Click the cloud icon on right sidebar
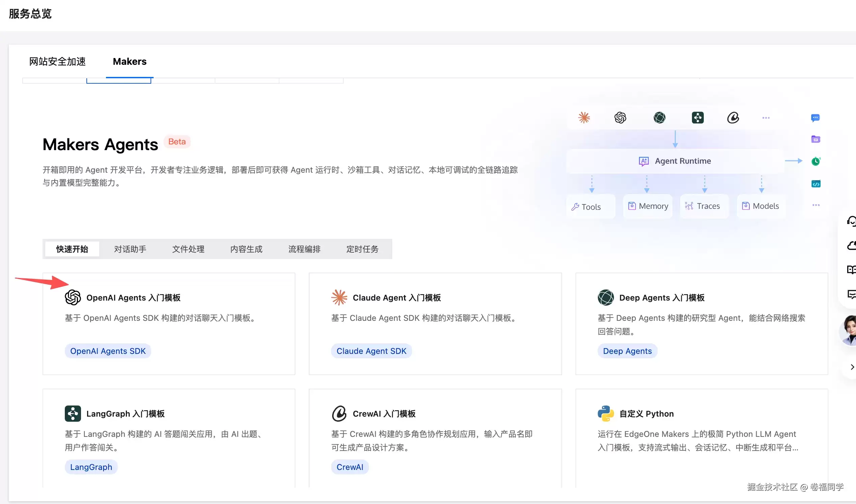Viewport: 856px width, 504px height. coord(851,246)
